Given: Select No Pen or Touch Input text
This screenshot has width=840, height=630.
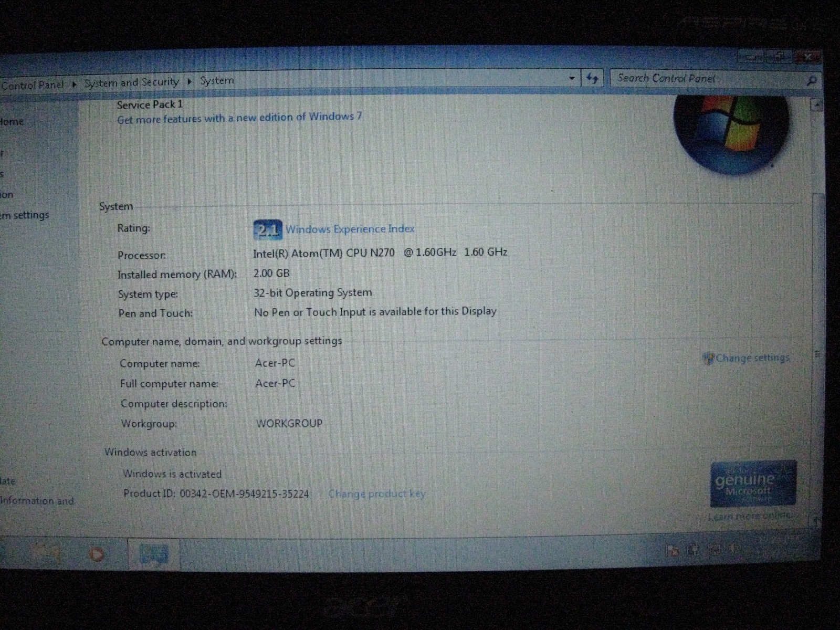Looking at the screenshot, I should click(x=375, y=311).
